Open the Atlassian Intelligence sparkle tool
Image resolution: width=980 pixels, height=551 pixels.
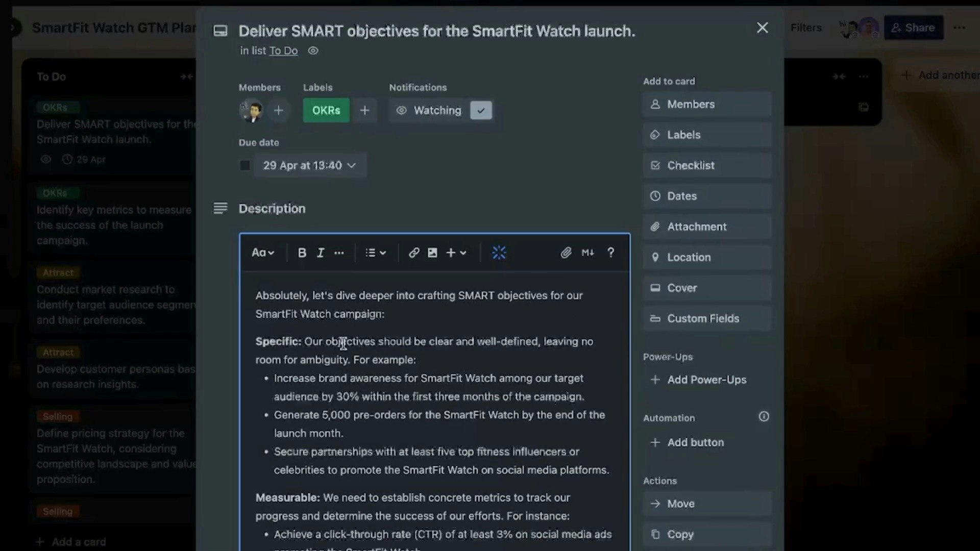point(499,253)
